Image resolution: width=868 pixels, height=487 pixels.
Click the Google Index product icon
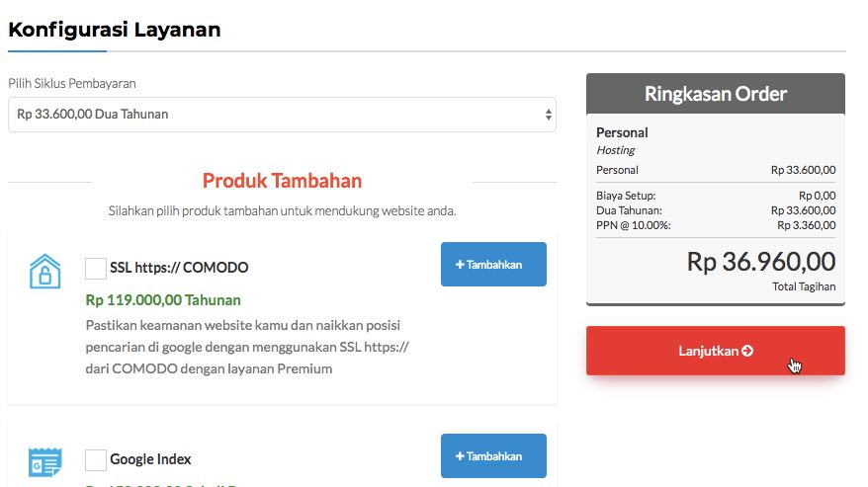[x=44, y=462]
